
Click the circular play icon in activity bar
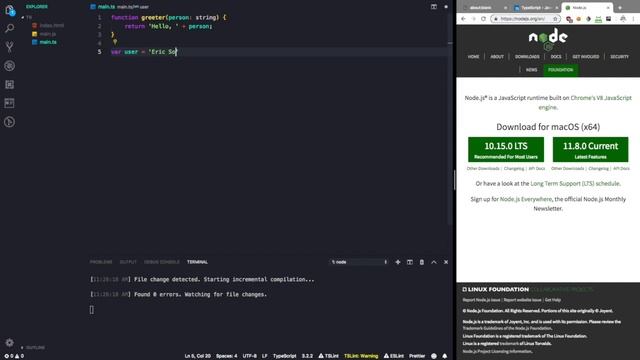point(9,122)
